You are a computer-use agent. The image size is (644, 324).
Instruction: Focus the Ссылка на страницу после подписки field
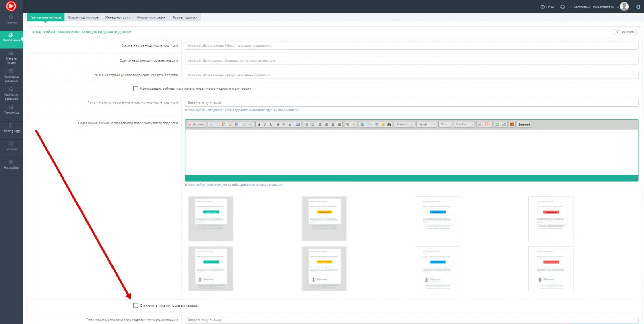point(411,46)
